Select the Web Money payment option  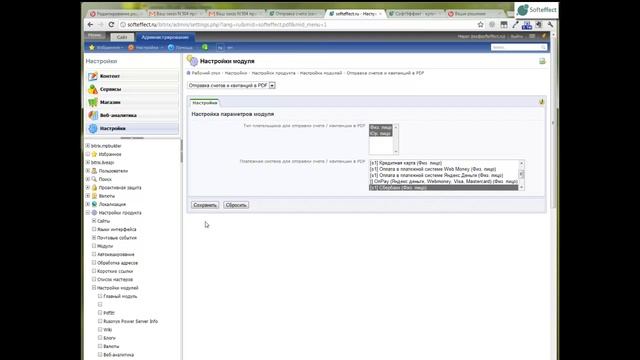click(444, 169)
